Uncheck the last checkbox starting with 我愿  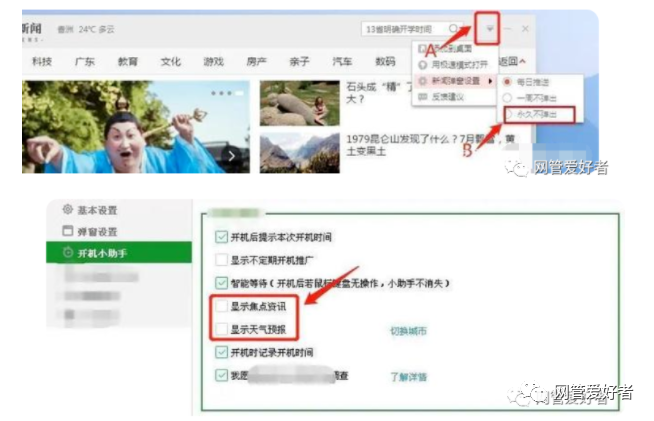tap(221, 375)
